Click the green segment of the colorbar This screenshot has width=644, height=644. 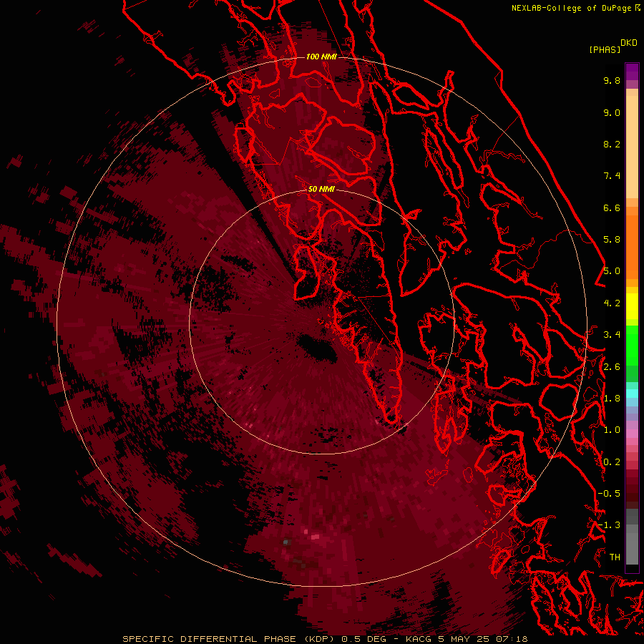tap(632, 345)
